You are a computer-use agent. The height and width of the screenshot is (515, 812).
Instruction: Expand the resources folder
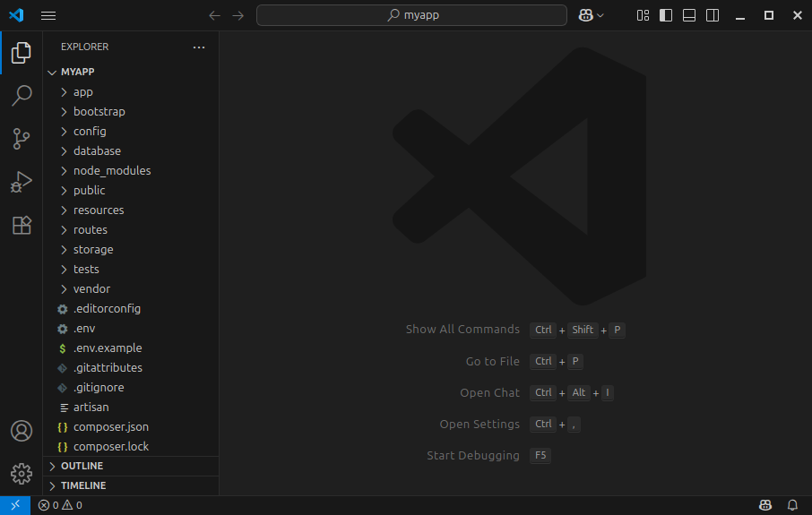131,210
